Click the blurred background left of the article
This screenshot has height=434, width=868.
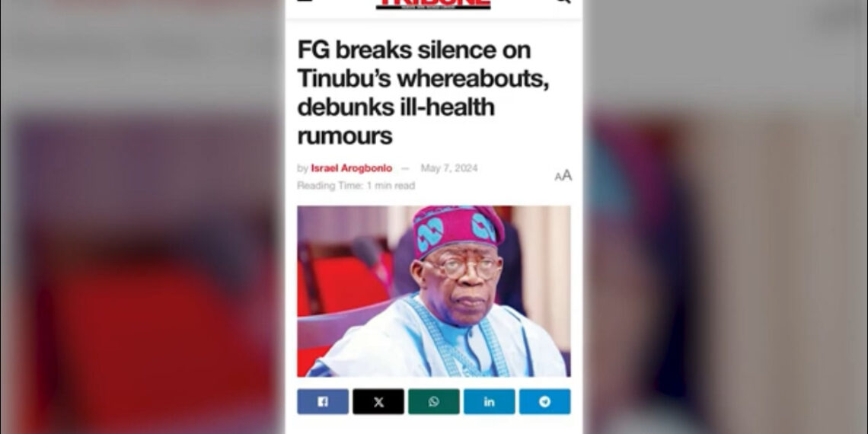143,217
